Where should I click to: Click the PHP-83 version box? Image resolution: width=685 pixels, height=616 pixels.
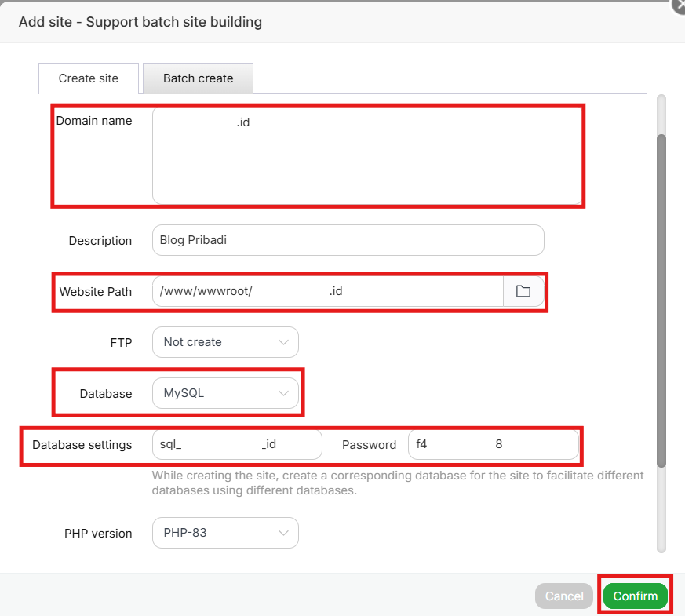pos(225,533)
